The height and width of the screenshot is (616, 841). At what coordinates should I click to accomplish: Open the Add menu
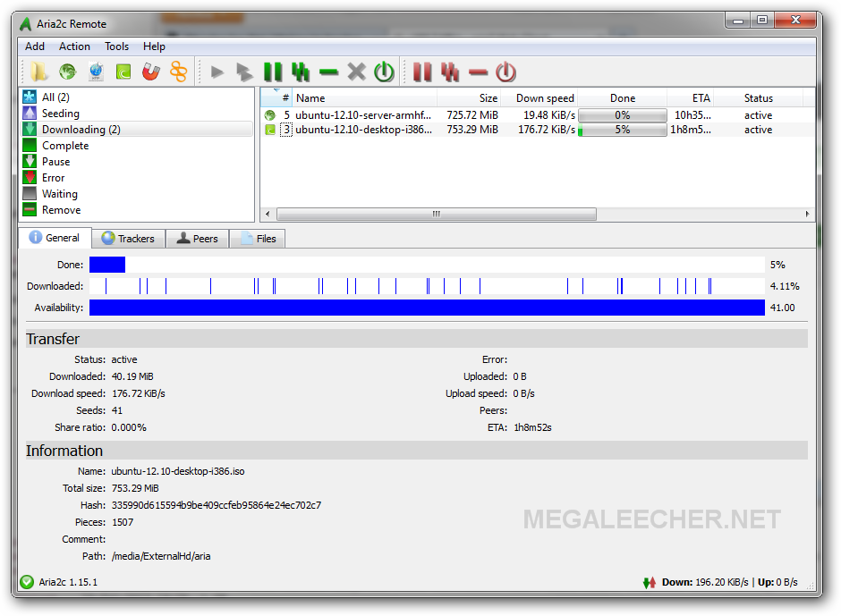tap(35, 46)
